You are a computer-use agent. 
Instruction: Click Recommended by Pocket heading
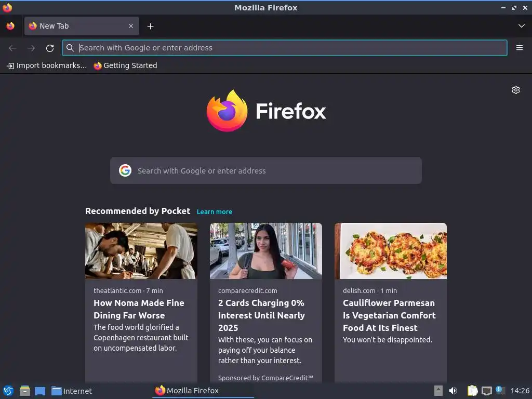click(138, 211)
